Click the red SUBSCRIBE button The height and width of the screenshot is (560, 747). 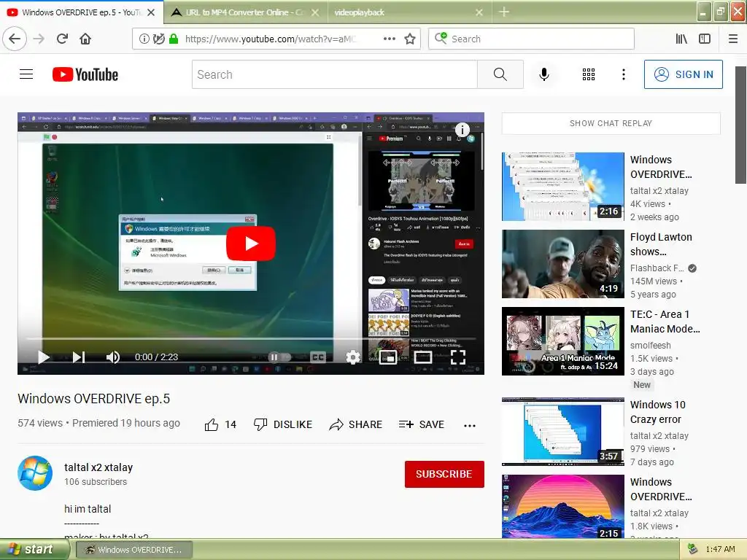(444, 474)
